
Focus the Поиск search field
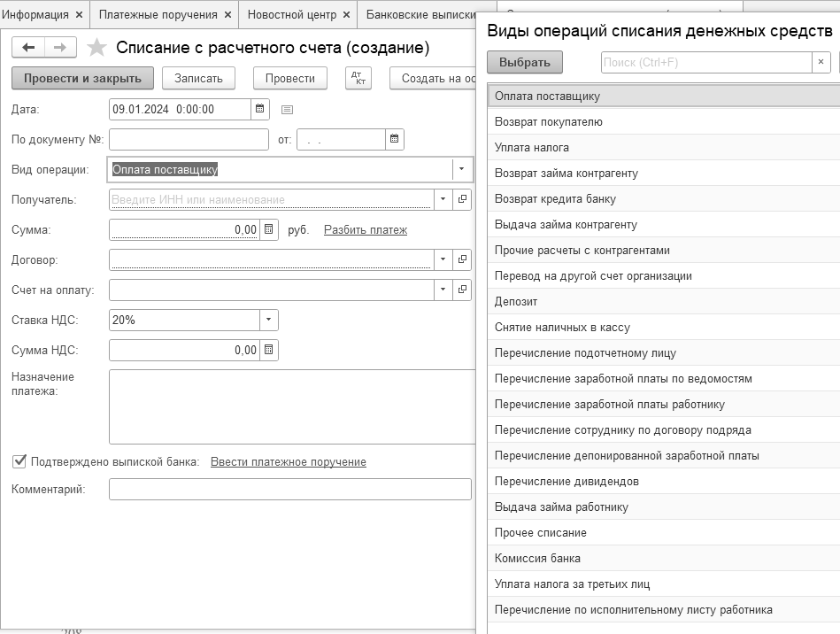point(706,62)
